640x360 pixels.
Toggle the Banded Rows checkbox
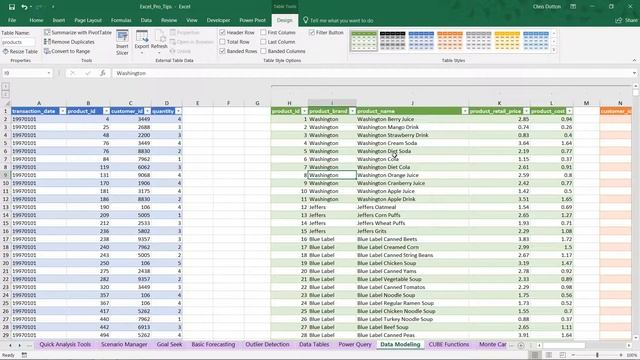click(x=222, y=51)
